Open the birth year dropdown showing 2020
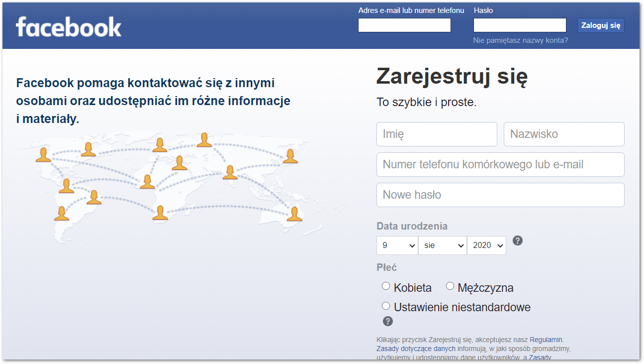Viewport: 644px width, 364px height. click(486, 245)
